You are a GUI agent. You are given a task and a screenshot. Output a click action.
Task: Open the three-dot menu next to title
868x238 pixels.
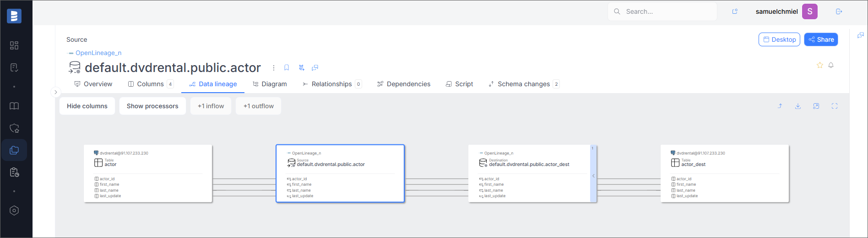click(x=274, y=68)
